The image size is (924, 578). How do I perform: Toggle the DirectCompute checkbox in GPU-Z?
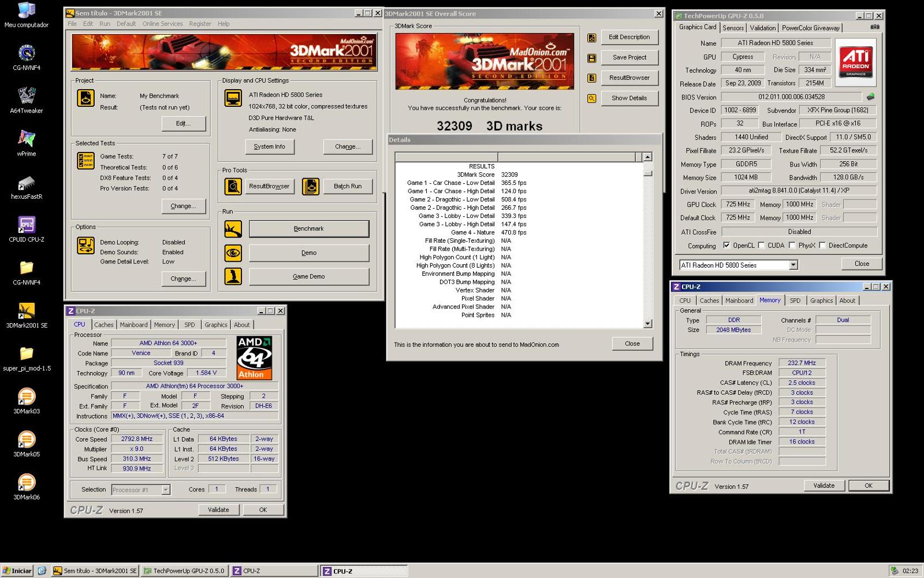(x=822, y=245)
